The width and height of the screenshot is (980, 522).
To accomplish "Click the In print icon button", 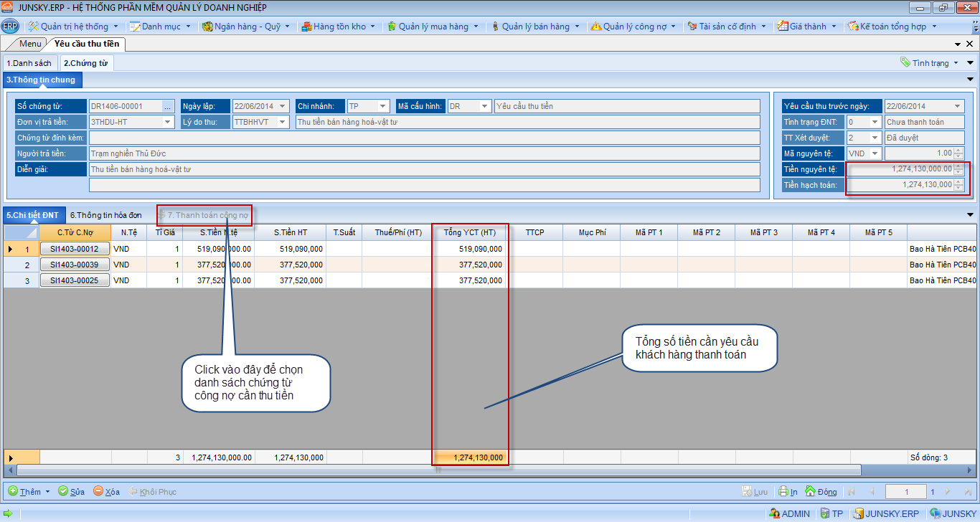I will tap(788, 492).
